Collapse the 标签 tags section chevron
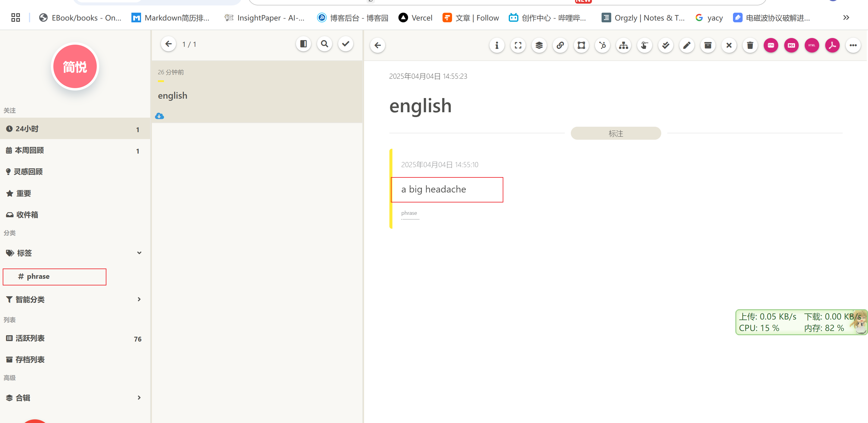The width and height of the screenshot is (868, 423). (139, 253)
